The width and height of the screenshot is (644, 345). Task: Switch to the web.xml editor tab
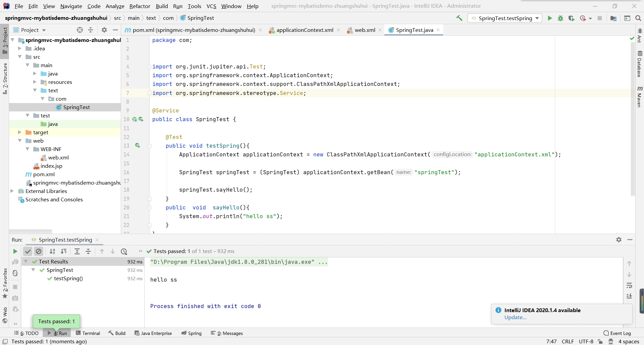coord(364,30)
